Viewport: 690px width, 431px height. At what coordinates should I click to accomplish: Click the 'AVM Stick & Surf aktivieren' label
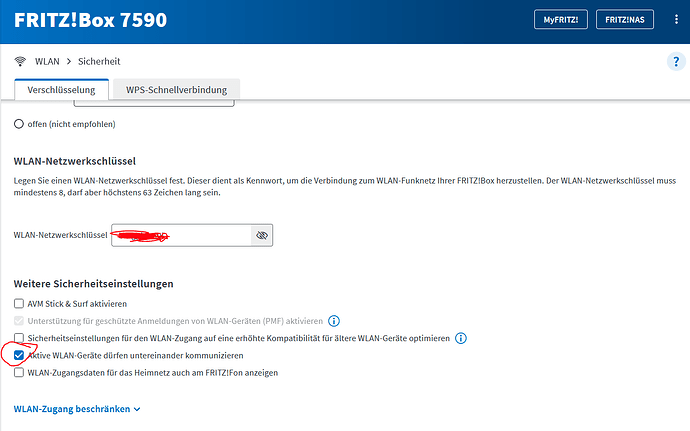click(77, 304)
